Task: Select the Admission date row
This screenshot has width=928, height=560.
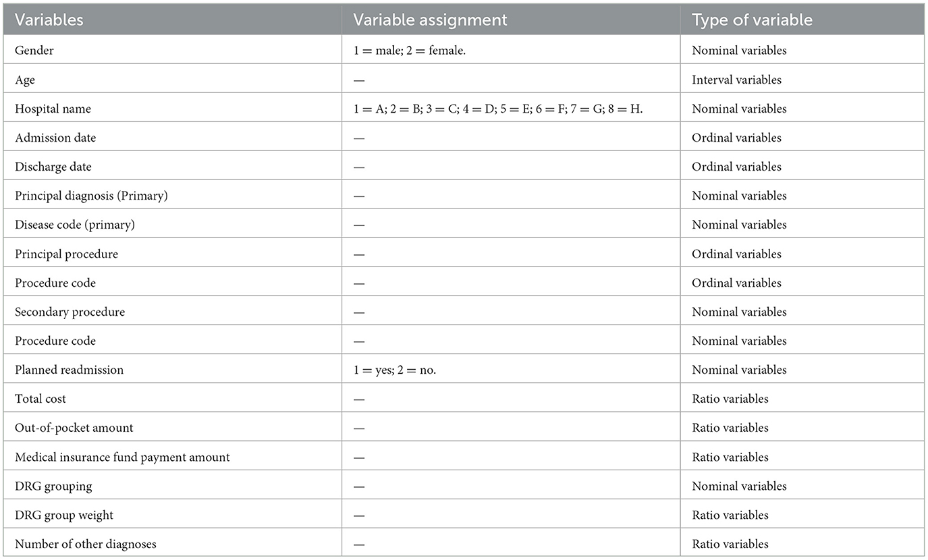Action: [x=464, y=138]
